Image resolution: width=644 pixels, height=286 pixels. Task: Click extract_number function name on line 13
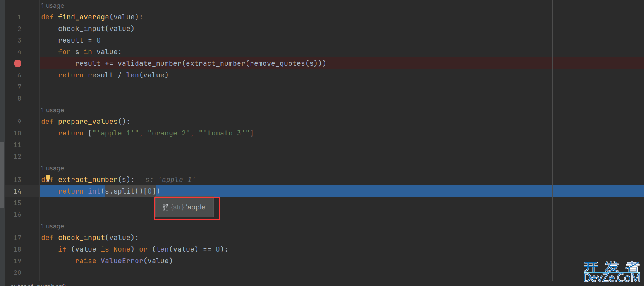tap(88, 180)
